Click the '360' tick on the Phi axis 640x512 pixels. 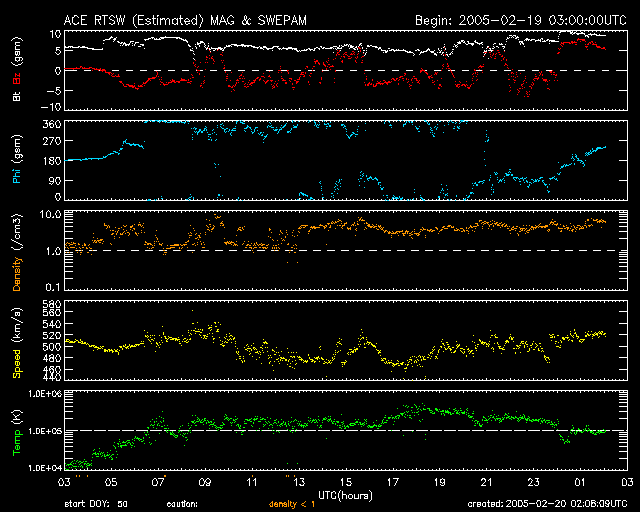click(51, 124)
